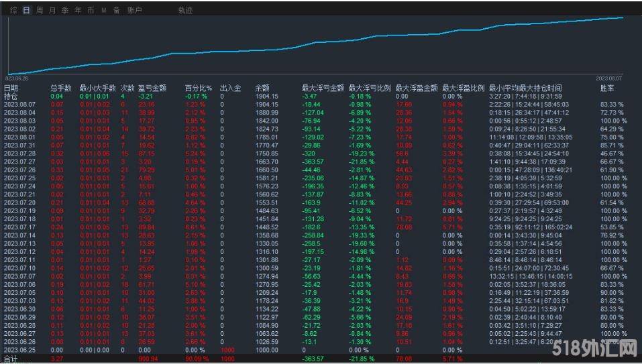Select the 年 yearly tab
Screen dimensions: 642x364
[x=78, y=11]
